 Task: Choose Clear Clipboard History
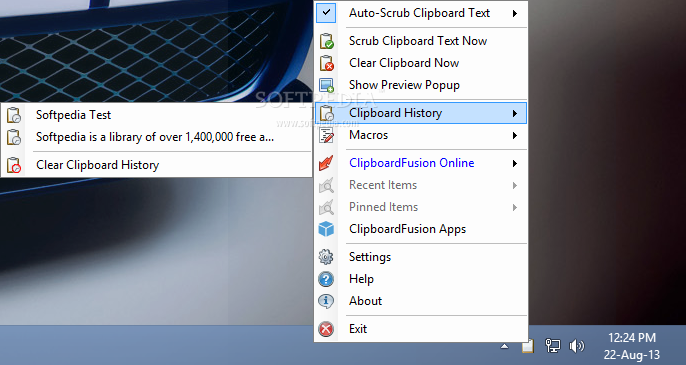click(97, 165)
